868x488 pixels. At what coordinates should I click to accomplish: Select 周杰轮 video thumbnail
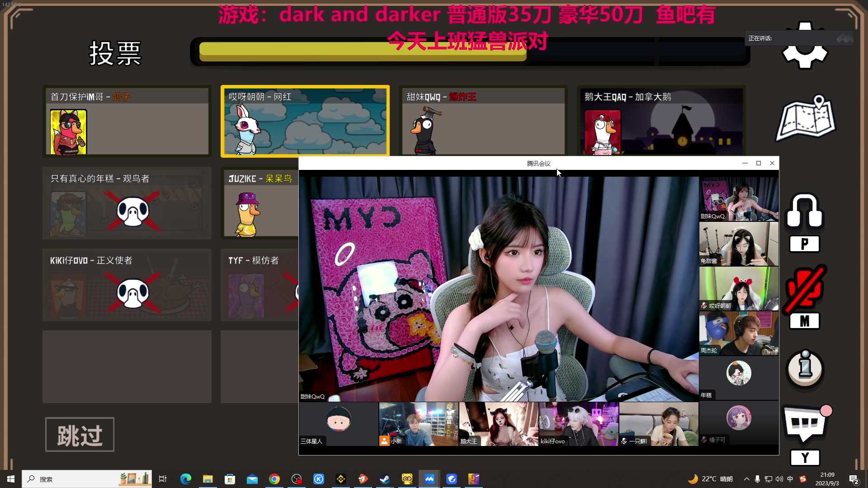click(x=739, y=333)
